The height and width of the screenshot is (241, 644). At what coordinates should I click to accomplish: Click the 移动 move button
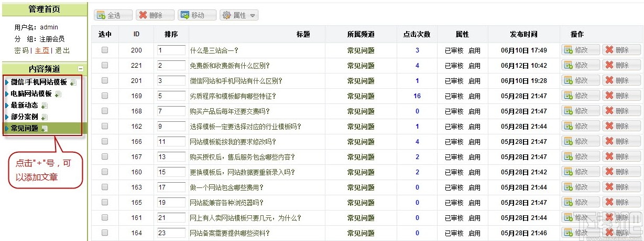(197, 15)
